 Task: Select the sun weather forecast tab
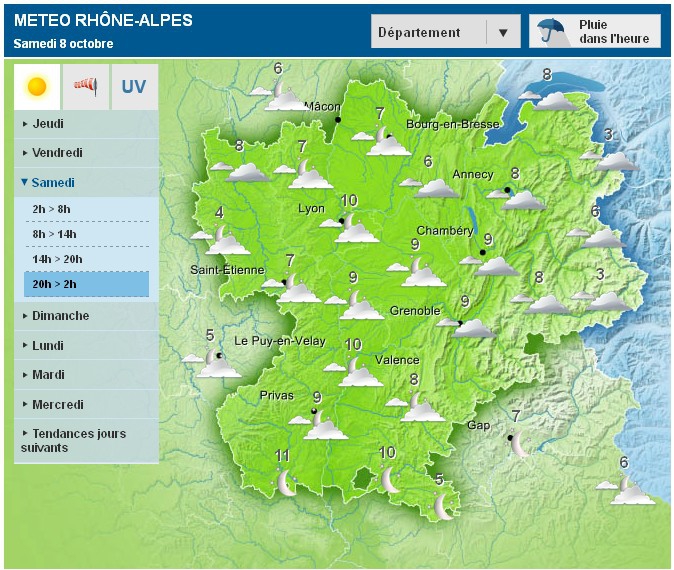37,86
